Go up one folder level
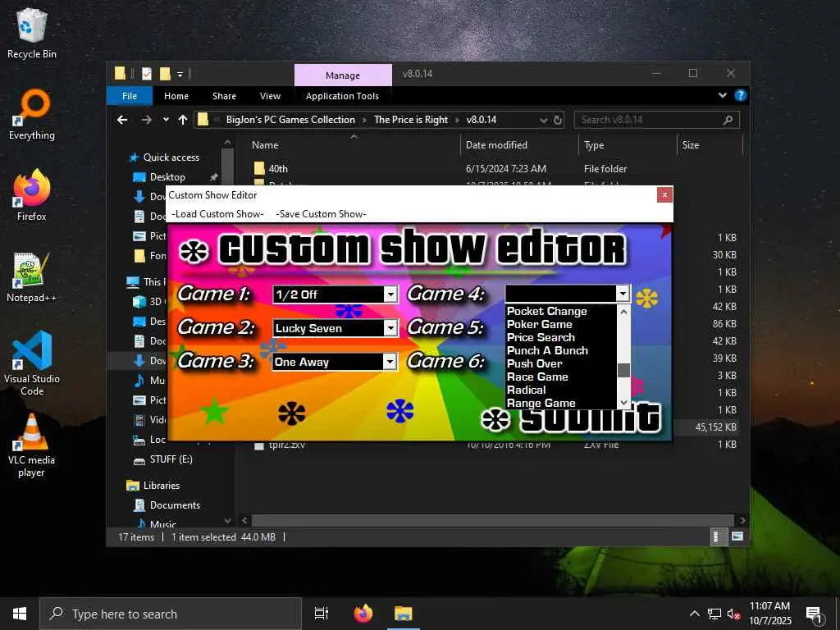This screenshot has height=630, width=840. coord(183,120)
